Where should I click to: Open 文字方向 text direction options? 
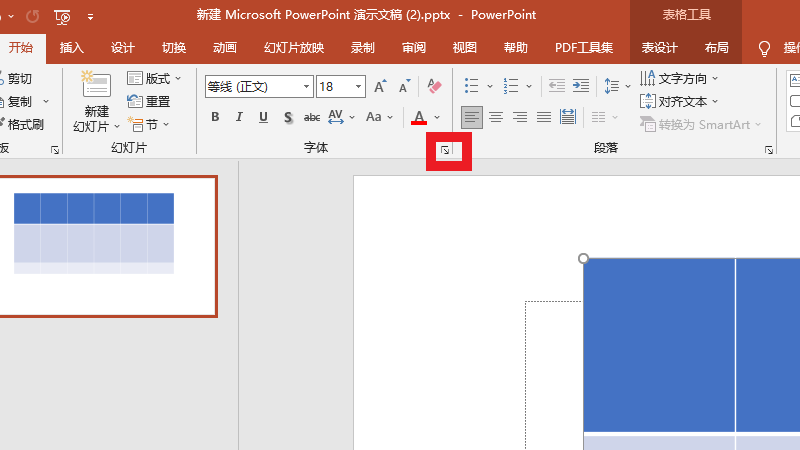(679, 78)
